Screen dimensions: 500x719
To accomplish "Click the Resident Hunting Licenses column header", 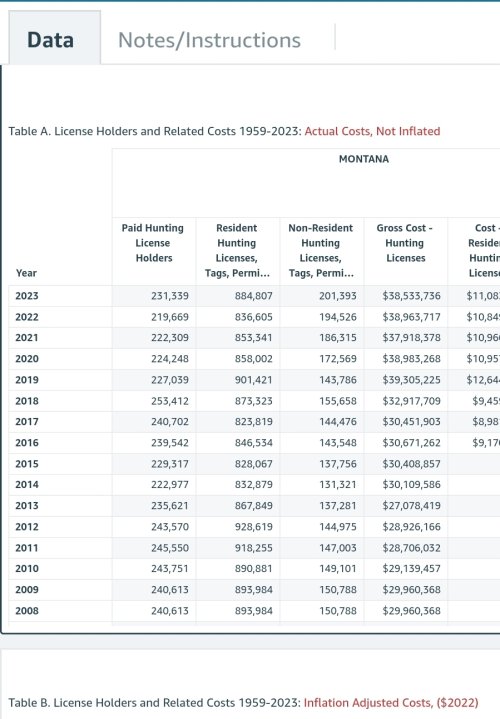I will click(x=237, y=250).
